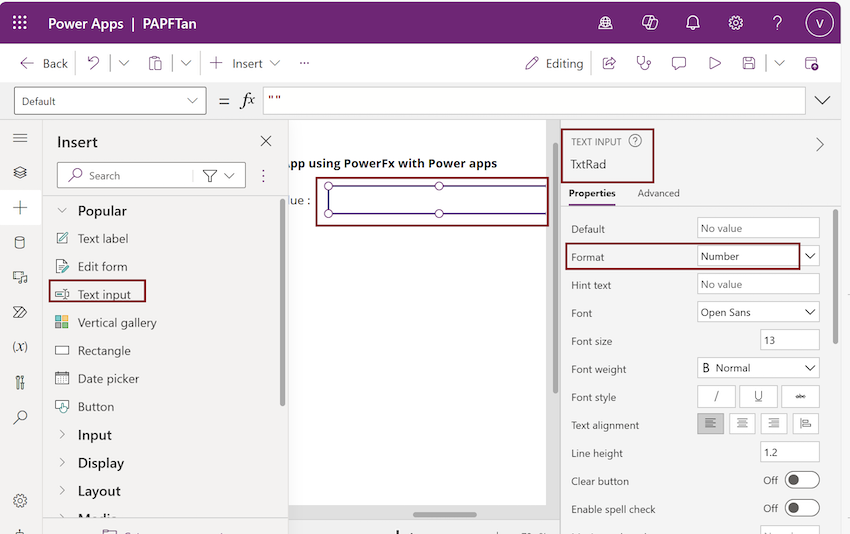Set text alignment to center
The height and width of the screenshot is (534, 850).
742,423
